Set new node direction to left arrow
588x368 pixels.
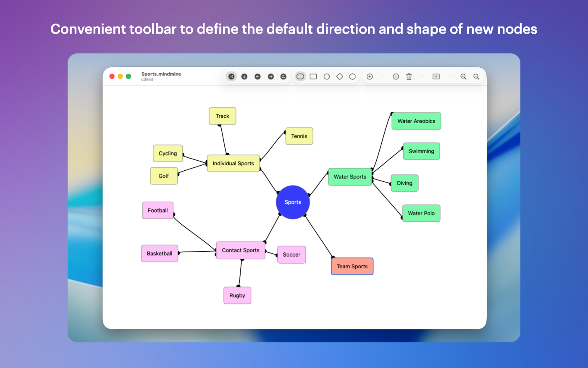pos(257,77)
